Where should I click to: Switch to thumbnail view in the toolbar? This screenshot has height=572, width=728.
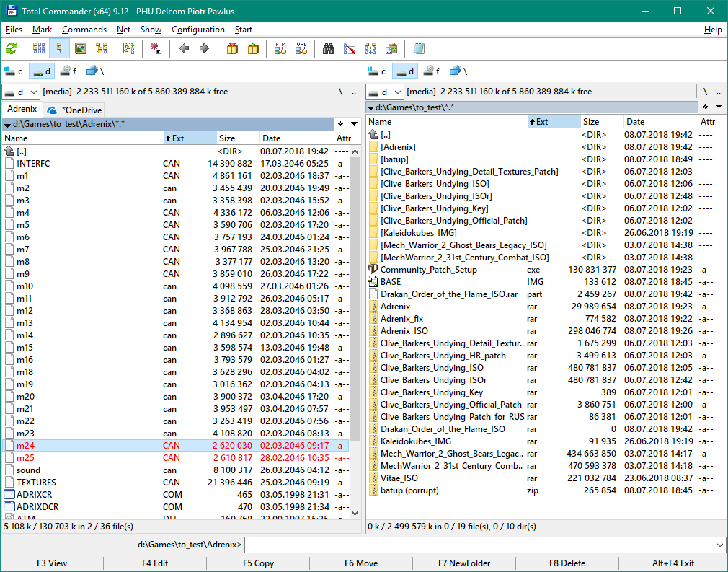(81, 49)
